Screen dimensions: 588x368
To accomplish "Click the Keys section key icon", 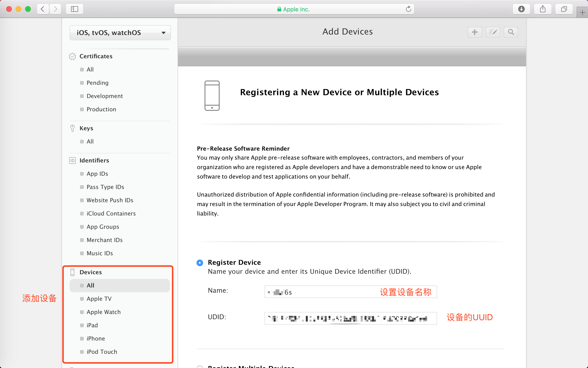I will (72, 128).
